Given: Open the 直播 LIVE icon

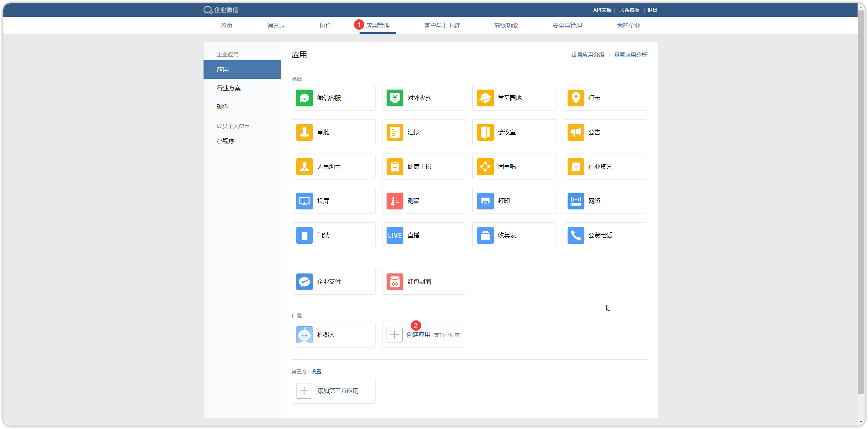Looking at the screenshot, I should [395, 235].
